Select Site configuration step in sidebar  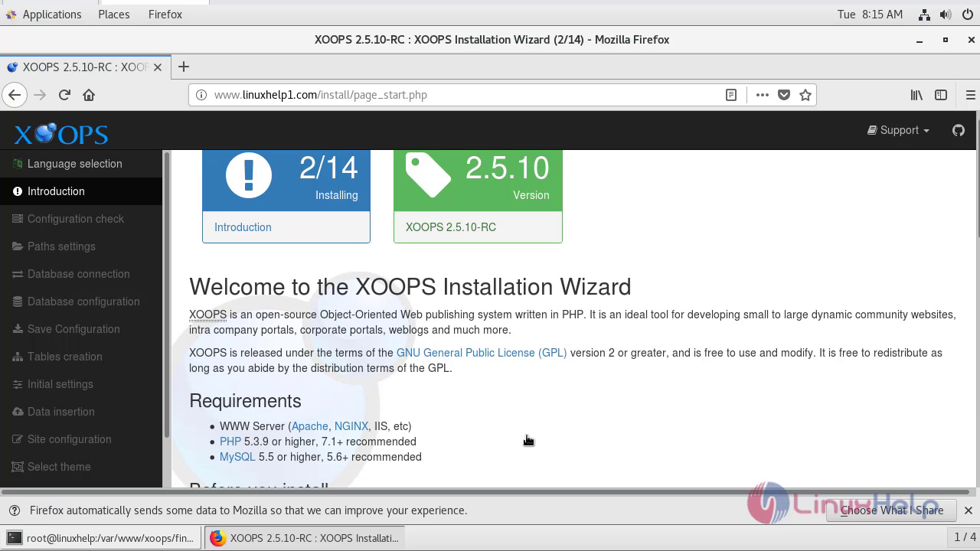click(x=81, y=439)
